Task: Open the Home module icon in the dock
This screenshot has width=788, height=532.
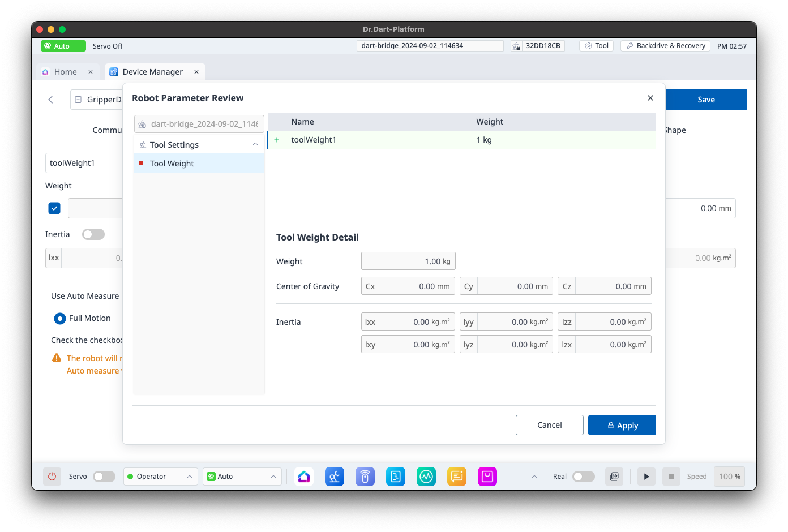Action: pos(304,477)
